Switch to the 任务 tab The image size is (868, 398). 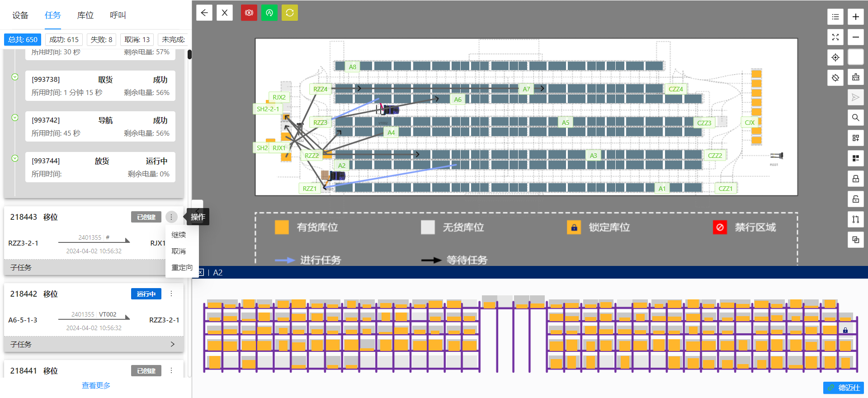point(53,15)
